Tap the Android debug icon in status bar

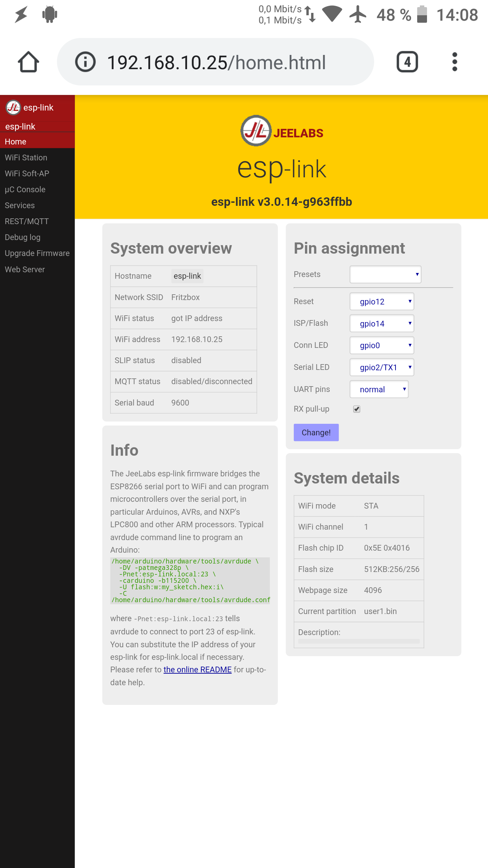[x=50, y=15]
